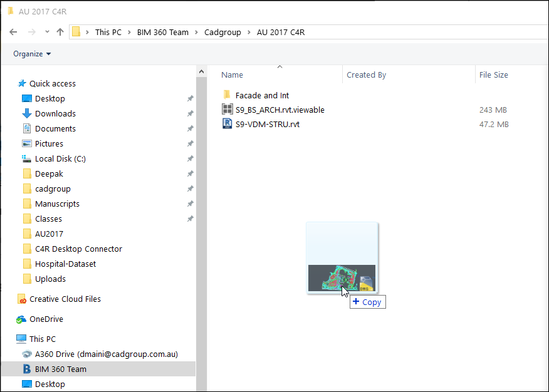Click the Quick access star icon
The width and height of the screenshot is (549, 392).
coord(22,83)
